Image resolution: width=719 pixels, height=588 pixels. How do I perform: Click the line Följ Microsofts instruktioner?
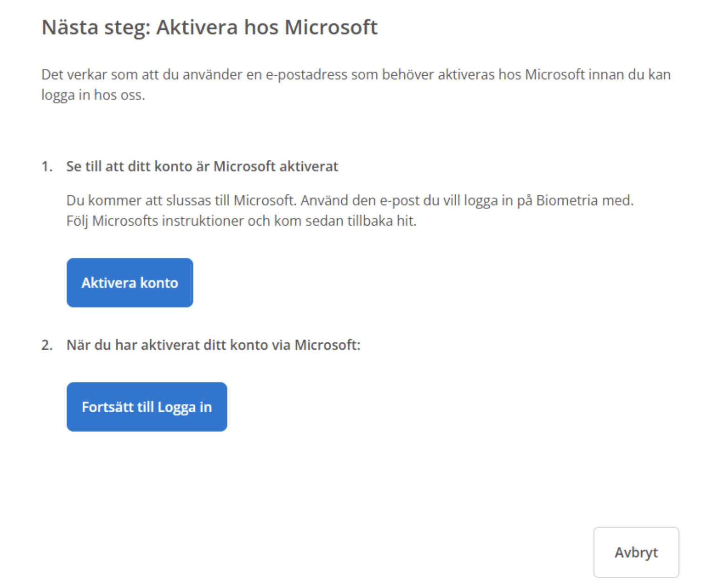pos(241,220)
